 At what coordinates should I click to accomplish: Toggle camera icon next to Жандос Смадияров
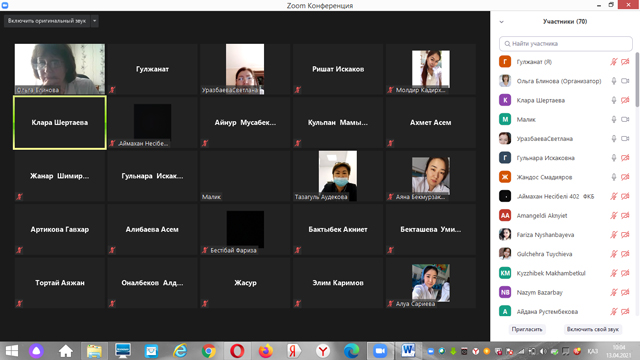point(625,177)
